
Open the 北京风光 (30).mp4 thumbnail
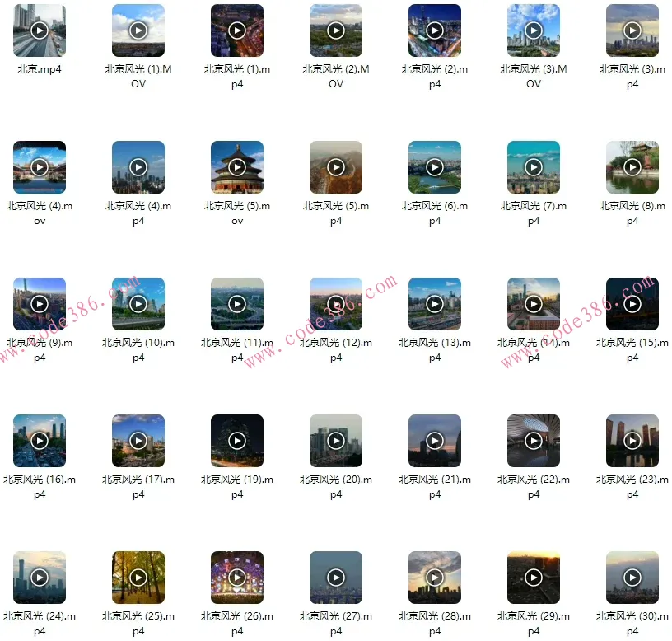632,578
